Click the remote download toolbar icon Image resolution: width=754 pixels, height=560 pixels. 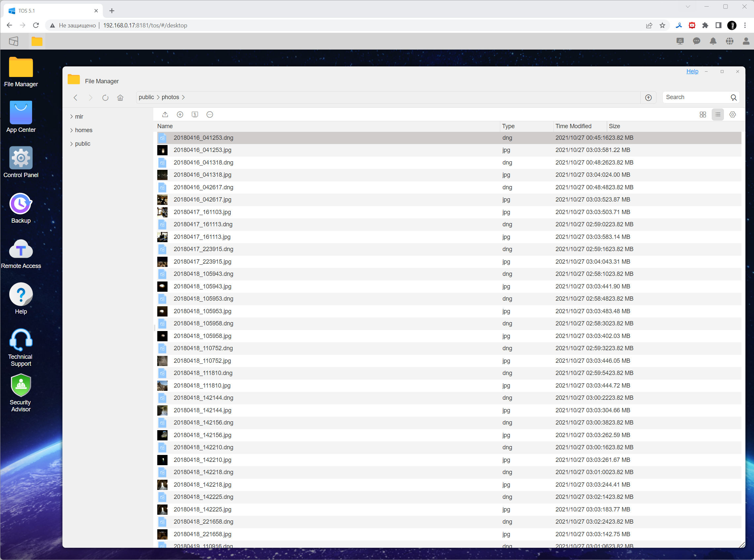[195, 115]
